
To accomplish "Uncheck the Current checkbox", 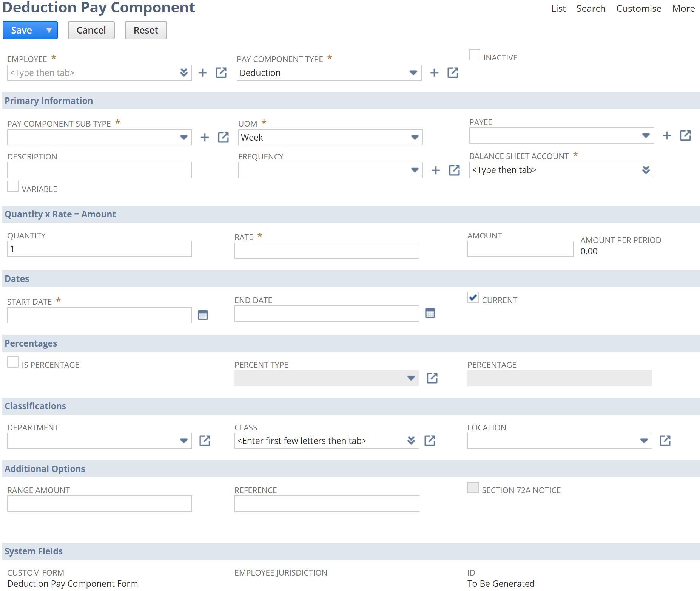I will click(473, 298).
